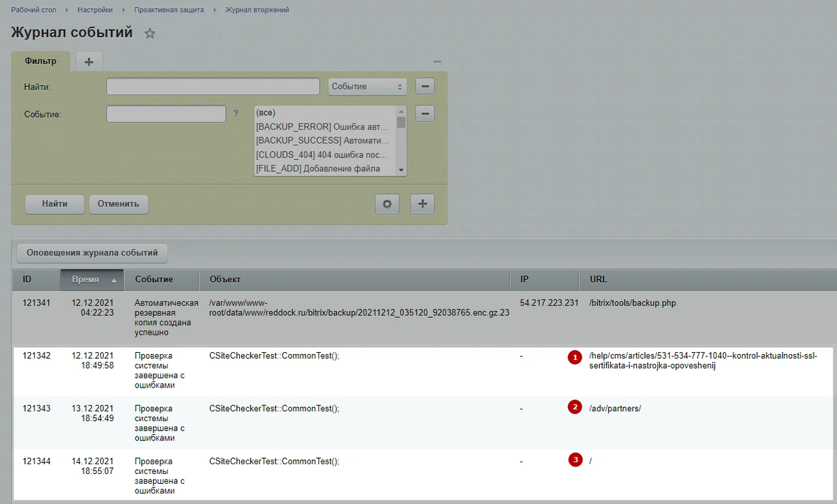Image resolution: width=837 pixels, height=504 pixels.
Task: Click the Журнал событий page title
Action: [x=72, y=33]
